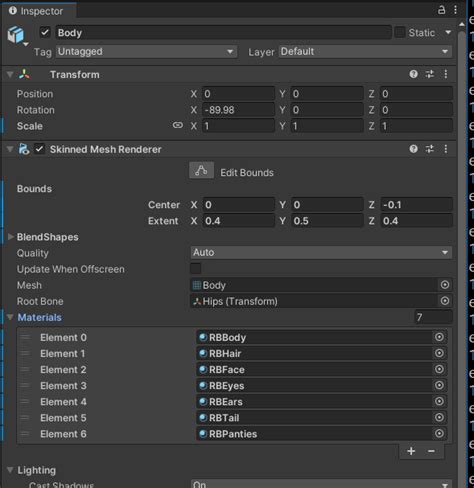Open object picker for RBEars material
Viewport: 474px width, 488px height.
click(x=439, y=401)
